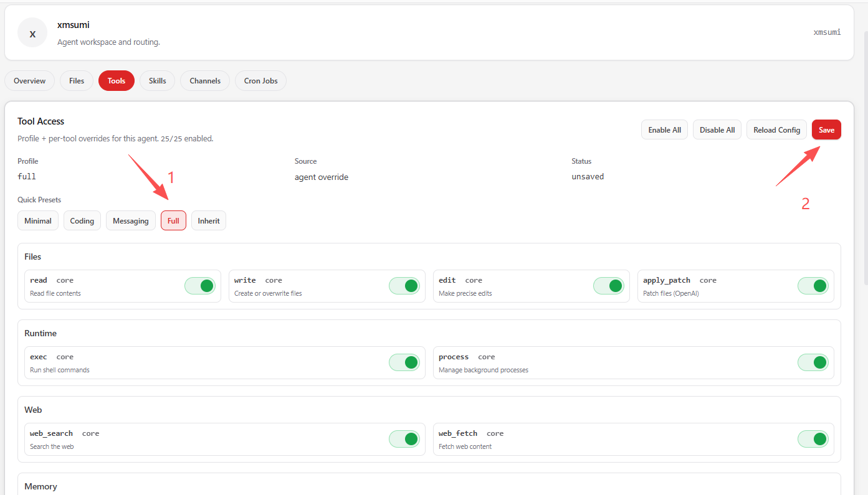Open the Cron Jobs tab
868x495 pixels.
[260, 81]
